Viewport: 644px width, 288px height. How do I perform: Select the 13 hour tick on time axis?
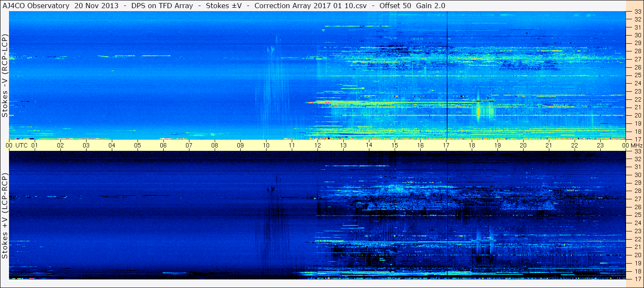coord(343,145)
